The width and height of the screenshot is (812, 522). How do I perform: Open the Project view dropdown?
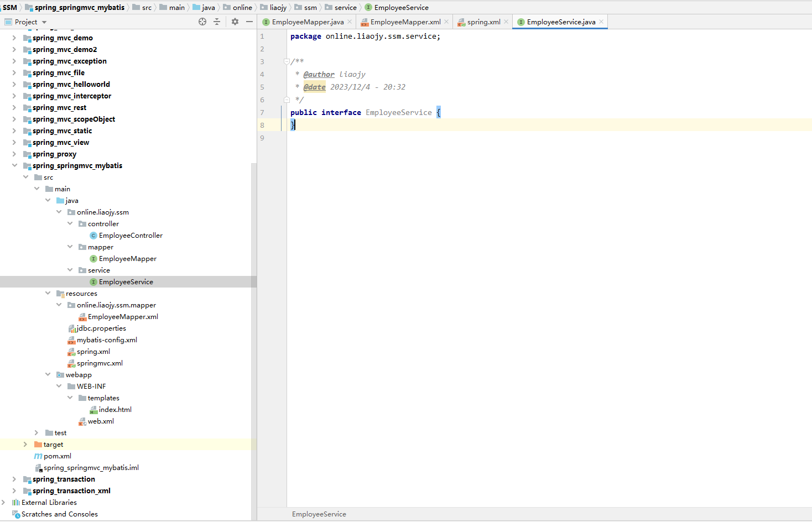(x=44, y=22)
